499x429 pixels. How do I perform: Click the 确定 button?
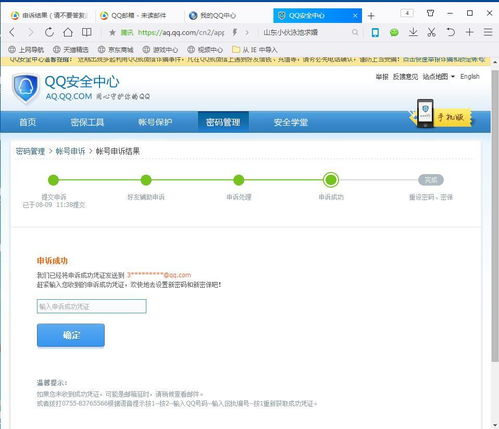71,335
